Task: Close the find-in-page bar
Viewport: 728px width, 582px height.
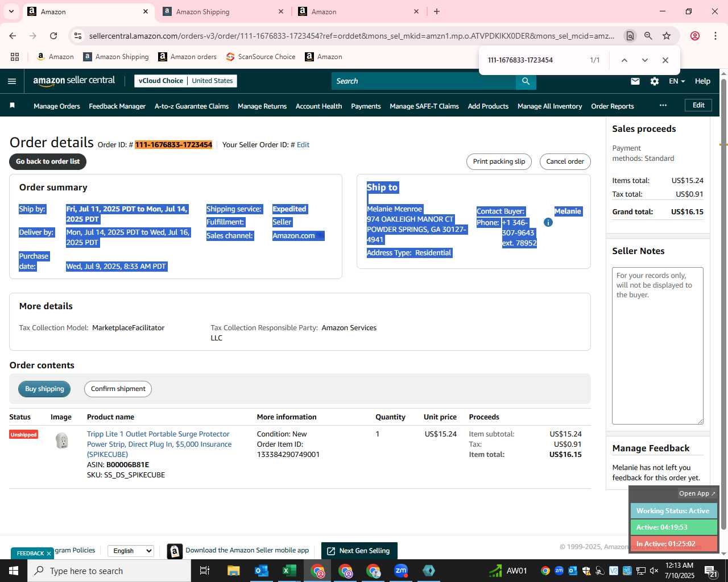Action: coord(665,60)
